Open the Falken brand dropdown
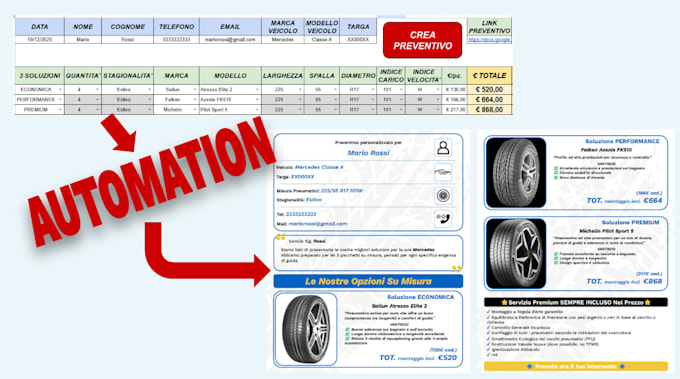This screenshot has height=379, width=680. tap(195, 99)
